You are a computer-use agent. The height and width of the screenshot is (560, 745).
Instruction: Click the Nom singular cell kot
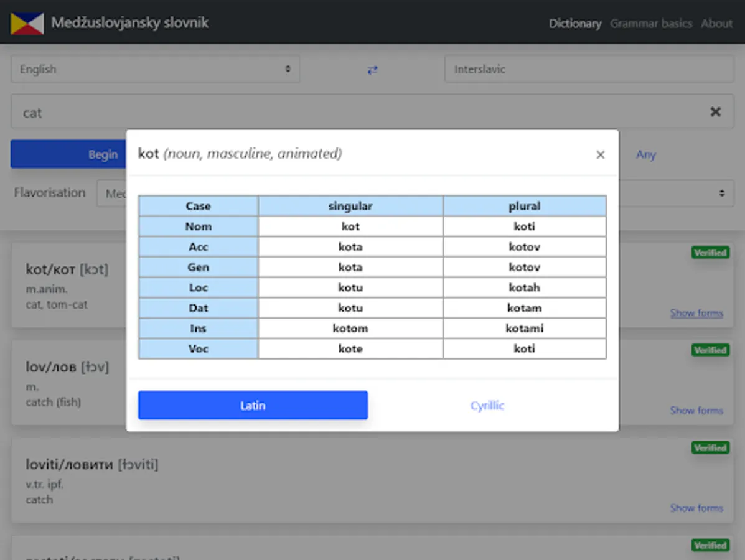[x=350, y=226]
